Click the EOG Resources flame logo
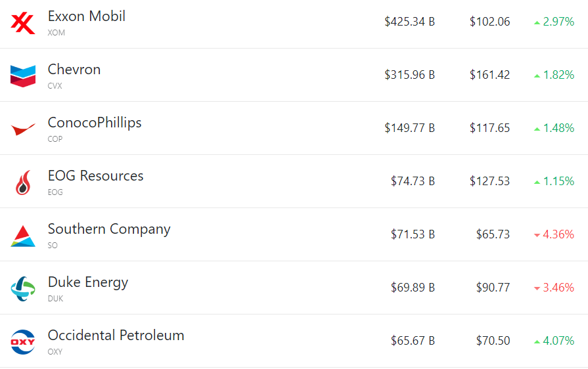This screenshot has width=588, height=369. (x=23, y=182)
